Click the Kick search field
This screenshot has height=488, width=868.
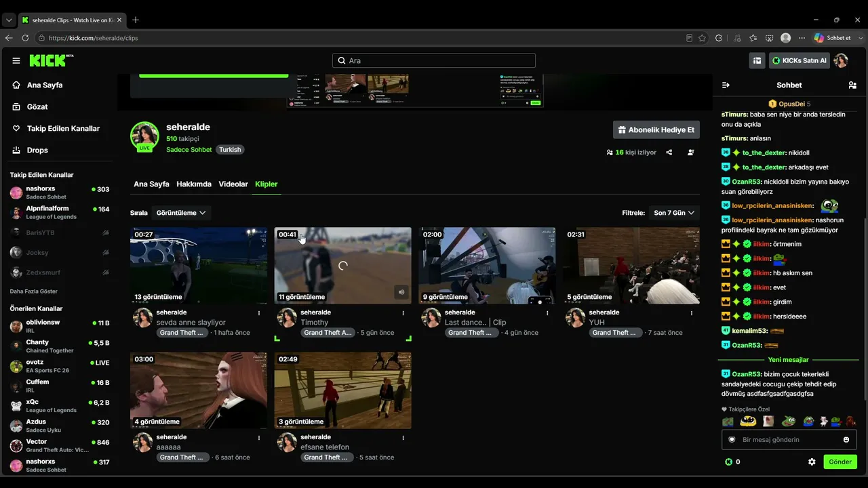click(x=434, y=60)
